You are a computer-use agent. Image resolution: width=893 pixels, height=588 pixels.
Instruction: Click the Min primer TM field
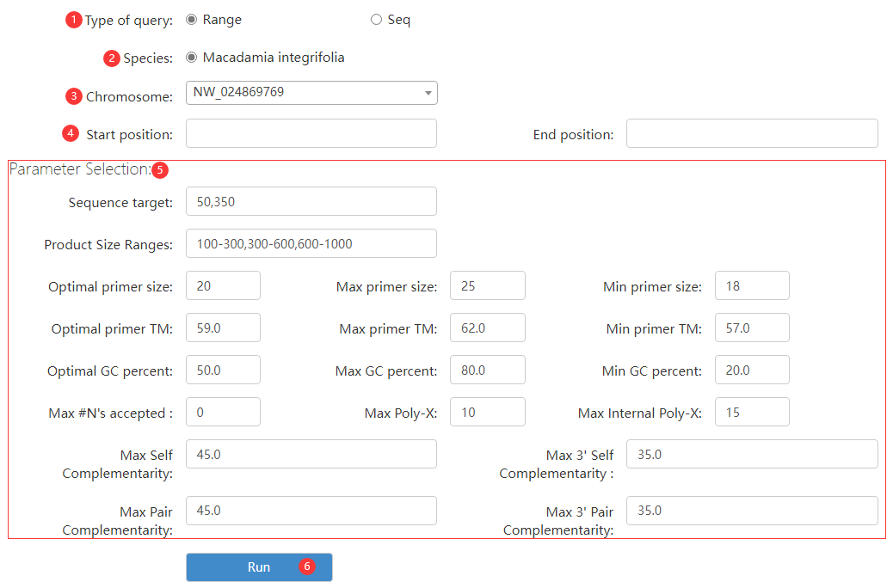pos(752,328)
